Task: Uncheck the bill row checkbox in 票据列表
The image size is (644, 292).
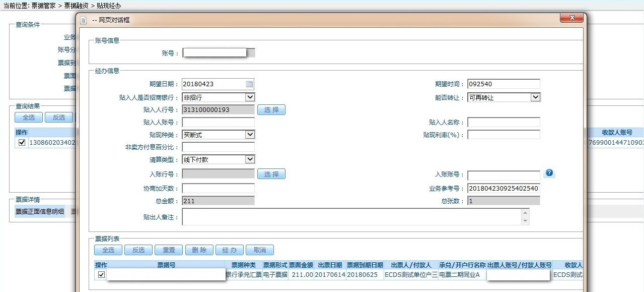Action: (101, 275)
